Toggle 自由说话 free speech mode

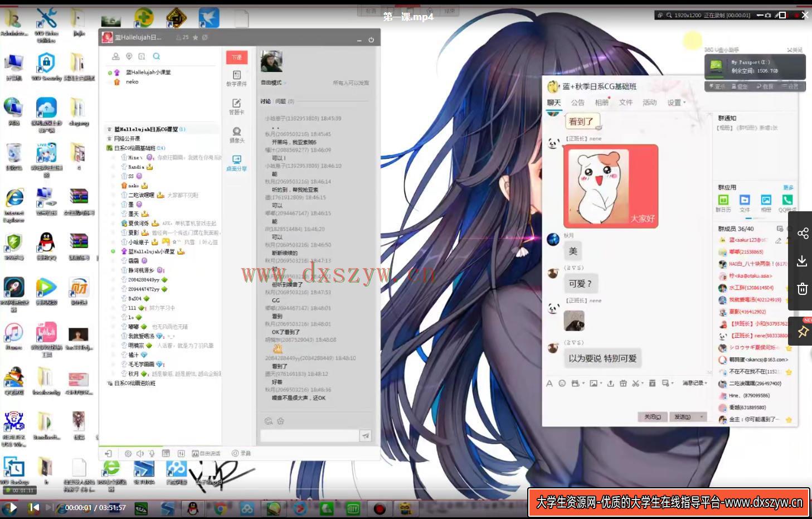(206, 453)
